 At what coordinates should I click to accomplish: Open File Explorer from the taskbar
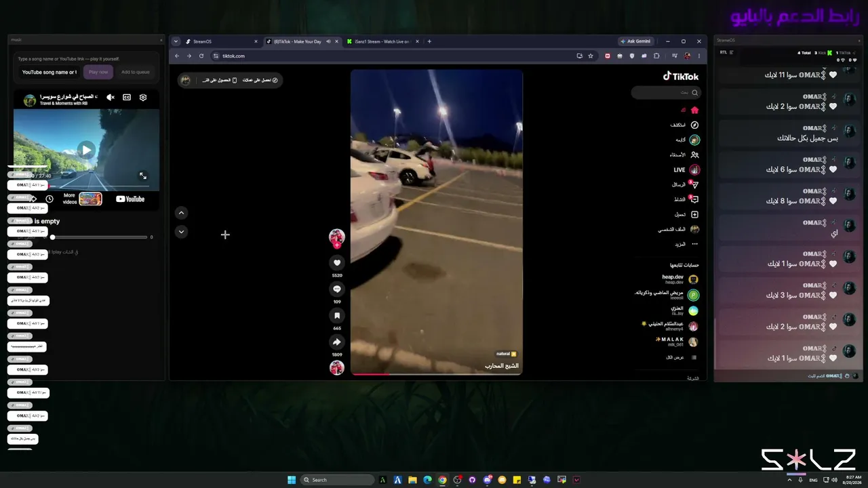(x=412, y=480)
